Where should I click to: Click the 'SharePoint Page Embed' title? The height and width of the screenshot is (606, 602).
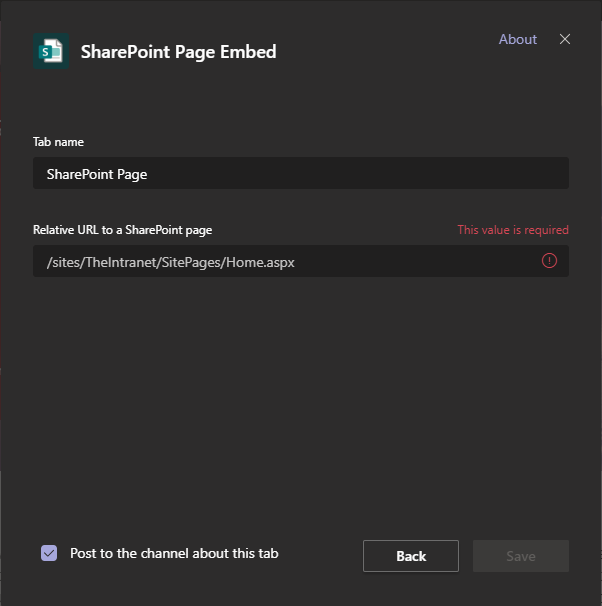tap(179, 52)
